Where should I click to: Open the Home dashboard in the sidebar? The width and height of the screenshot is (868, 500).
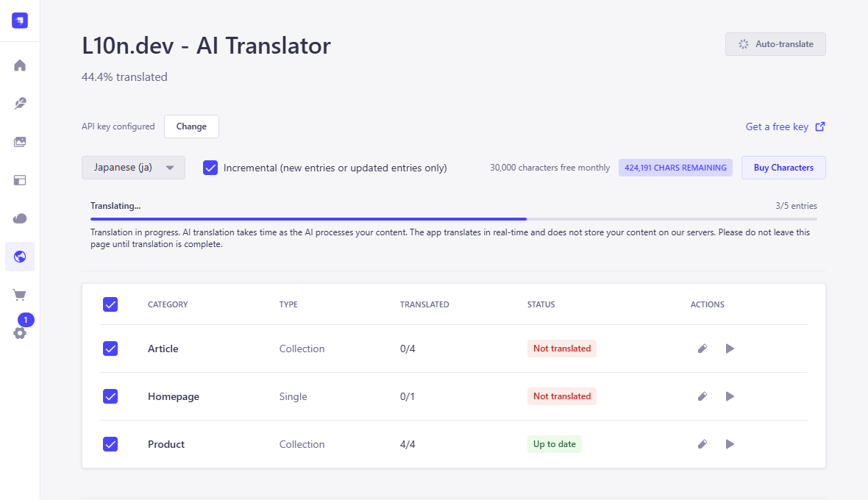20,65
